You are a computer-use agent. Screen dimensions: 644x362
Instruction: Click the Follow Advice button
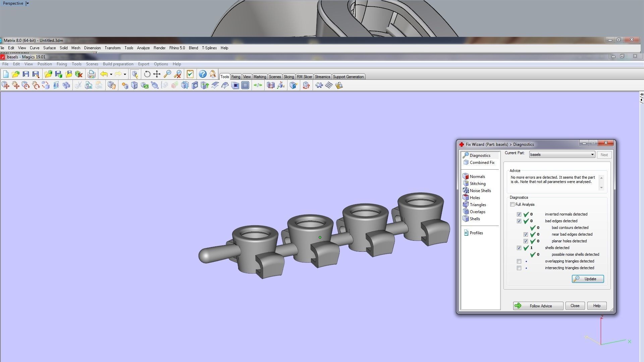[x=538, y=306]
